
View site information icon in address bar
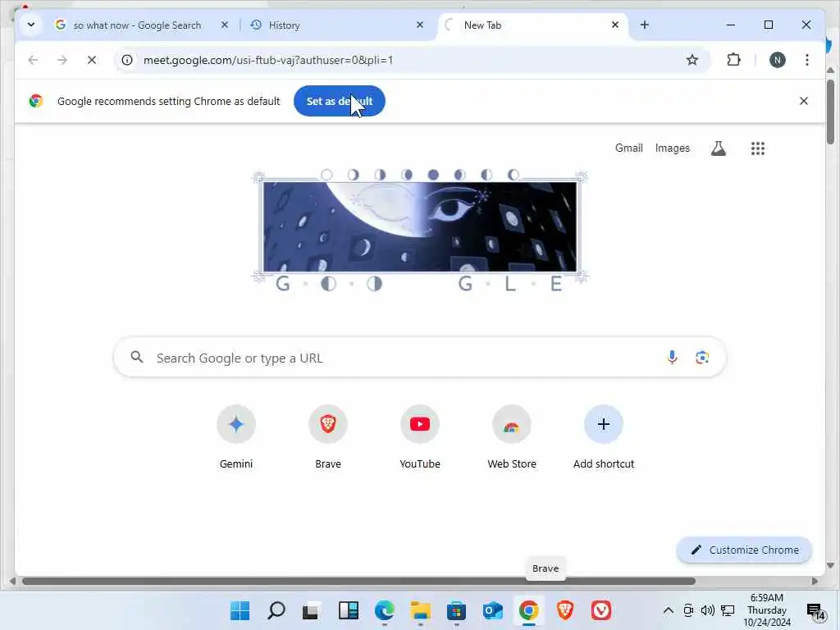coord(127,60)
